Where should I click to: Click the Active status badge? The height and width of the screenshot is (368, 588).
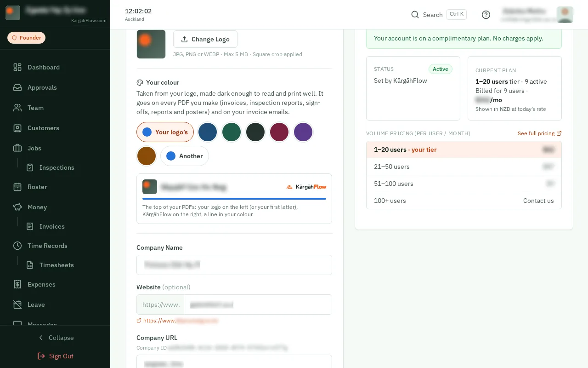(x=441, y=69)
